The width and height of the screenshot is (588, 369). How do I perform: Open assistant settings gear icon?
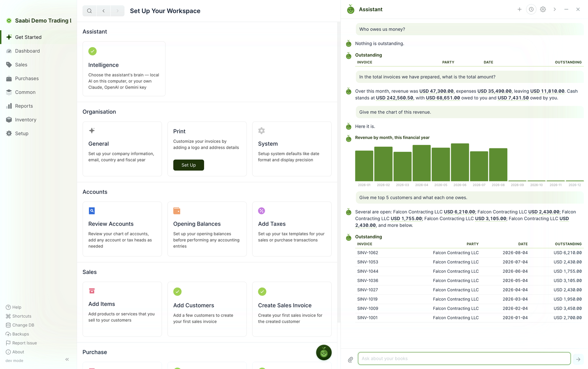tap(543, 9)
